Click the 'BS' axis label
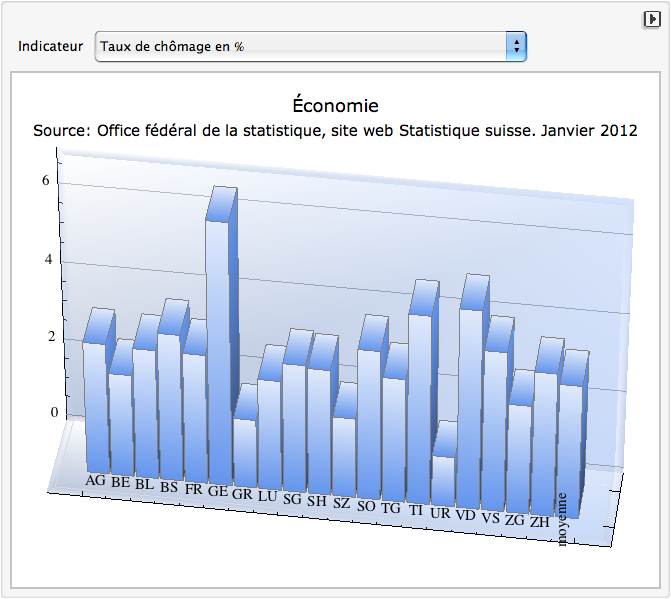The image size is (671, 599). click(169, 487)
